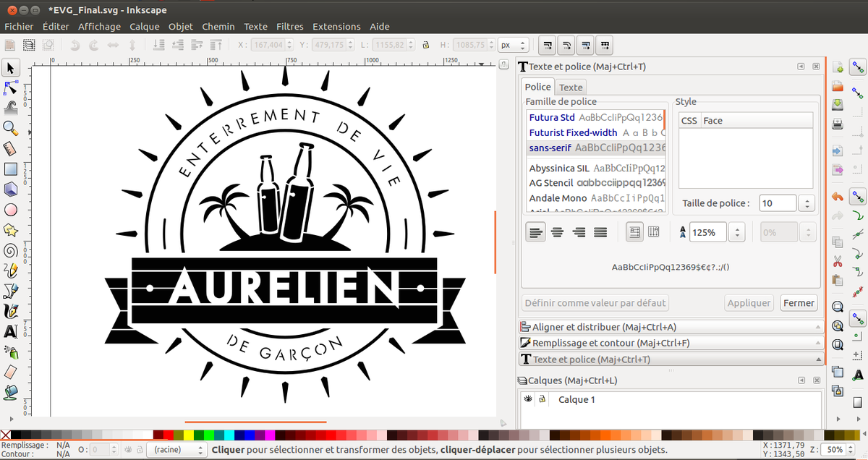The image size is (868, 460).
Task: Select the Zoom tool in toolbox
Action: coord(11,129)
